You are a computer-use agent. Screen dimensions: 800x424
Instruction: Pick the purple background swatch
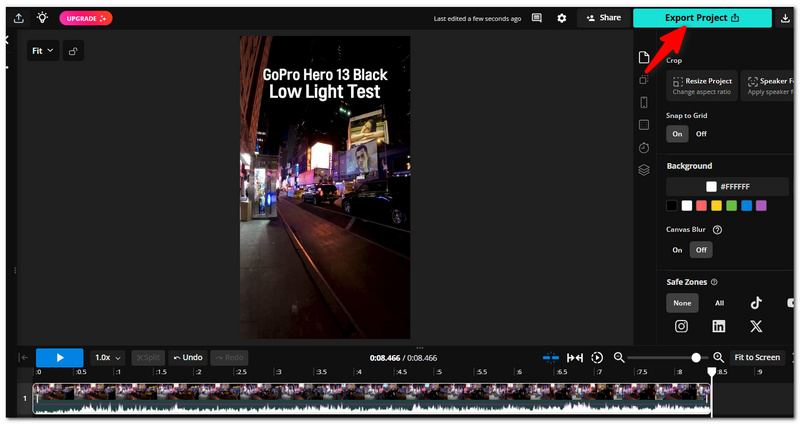click(x=761, y=206)
